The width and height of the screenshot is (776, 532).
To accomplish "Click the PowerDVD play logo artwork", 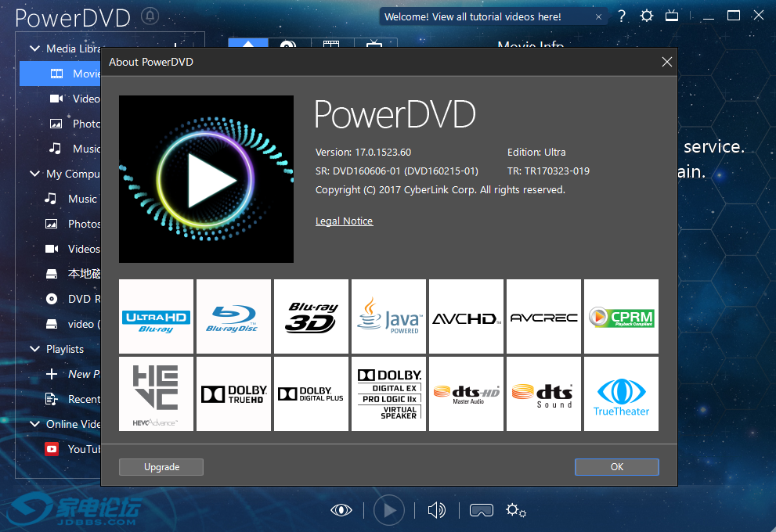I will point(206,179).
